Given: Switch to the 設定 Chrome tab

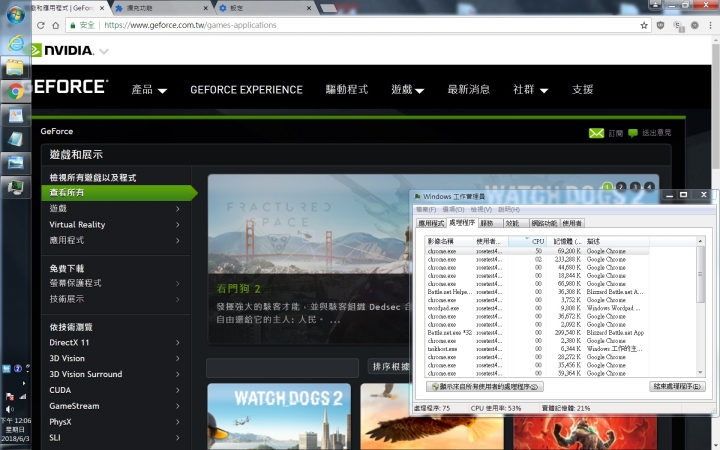Looking at the screenshot, I should pyautogui.click(x=264, y=8).
